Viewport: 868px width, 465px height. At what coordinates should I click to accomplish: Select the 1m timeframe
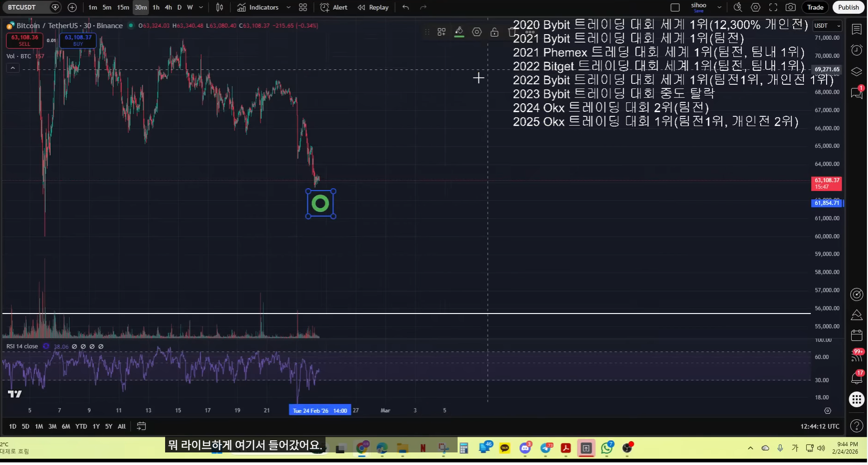pos(93,7)
